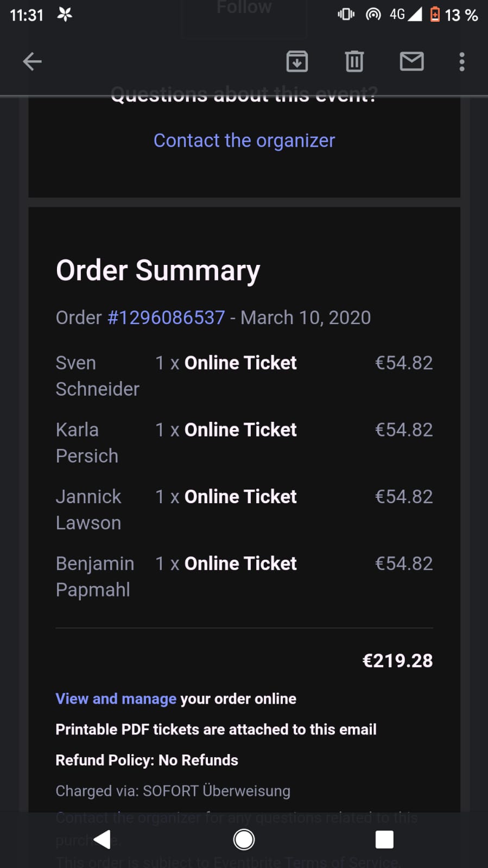488x868 pixels.
Task: Tap Jannick Lawson's ticket price €54.82
Action: [x=404, y=497]
